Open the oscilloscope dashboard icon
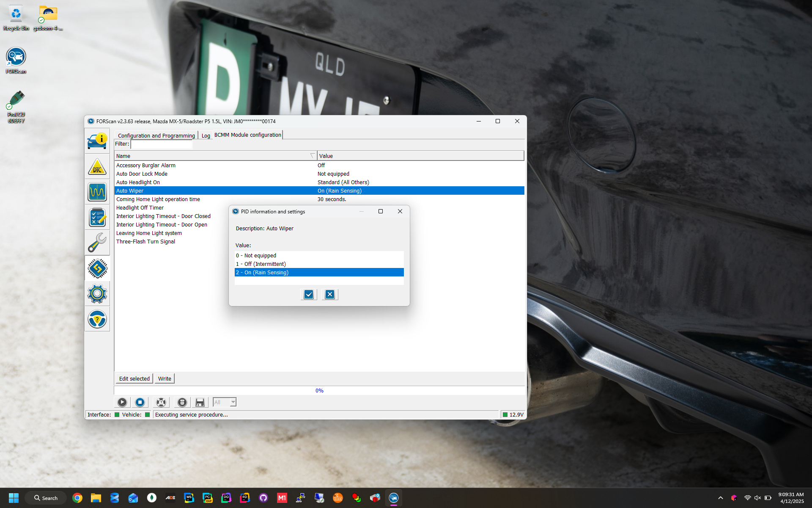This screenshot has height=508, width=812. point(97,192)
